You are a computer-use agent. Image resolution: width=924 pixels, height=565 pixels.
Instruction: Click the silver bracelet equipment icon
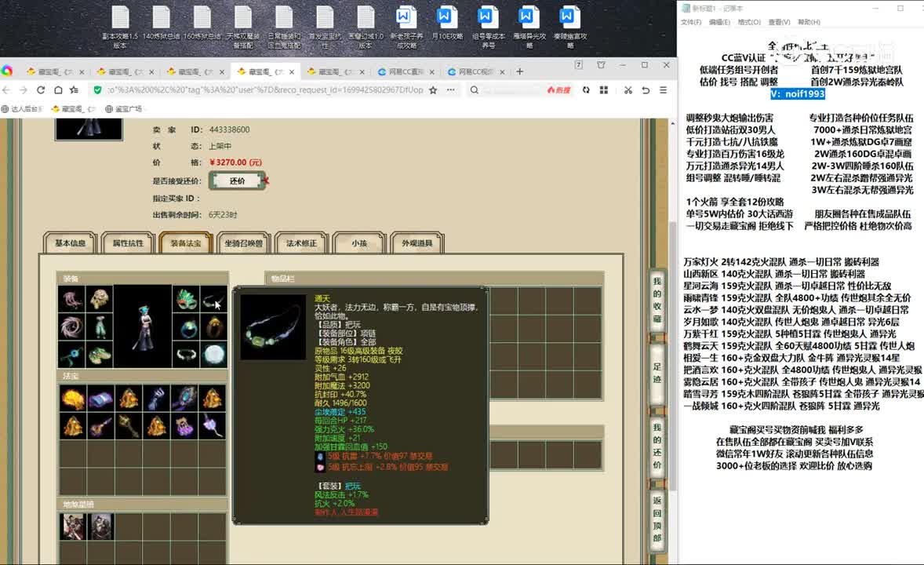click(x=186, y=355)
